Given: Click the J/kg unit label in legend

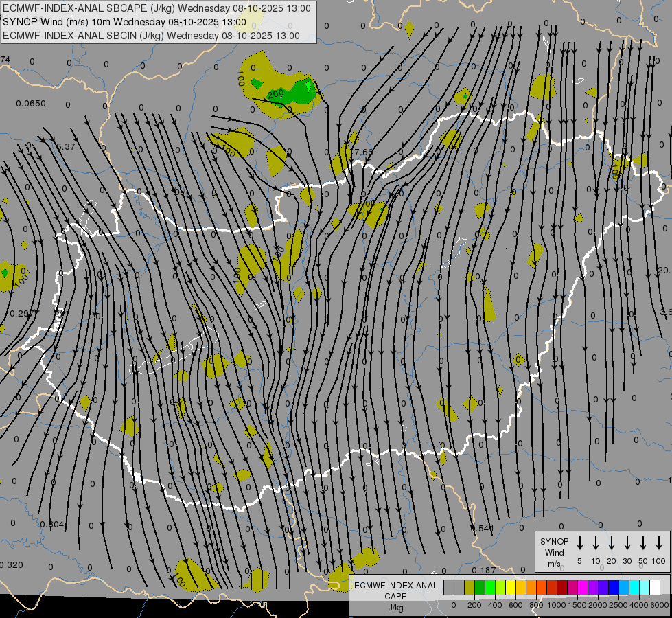Looking at the screenshot, I should pyautogui.click(x=395, y=608).
